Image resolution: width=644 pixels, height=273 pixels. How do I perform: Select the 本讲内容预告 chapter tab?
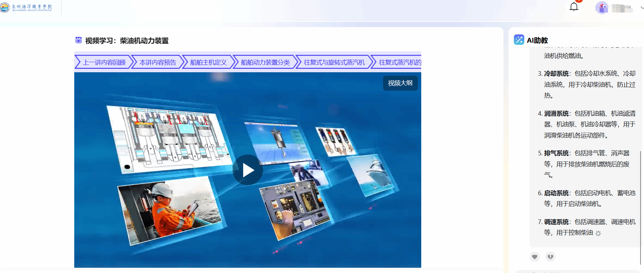(x=158, y=63)
